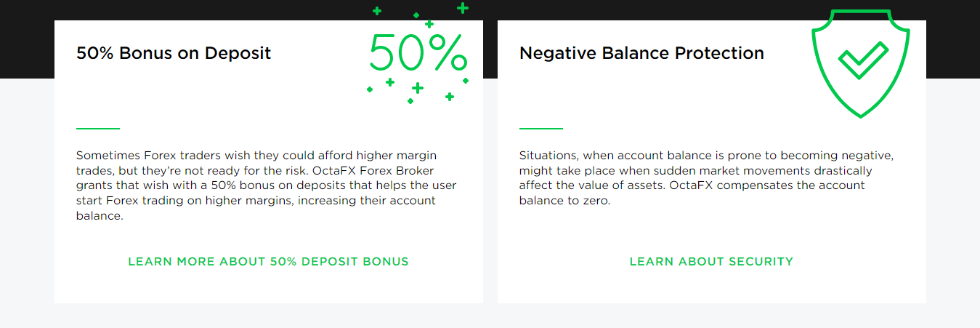Click the paragraph about negative account balance
The image size is (980, 328).
coord(705,178)
